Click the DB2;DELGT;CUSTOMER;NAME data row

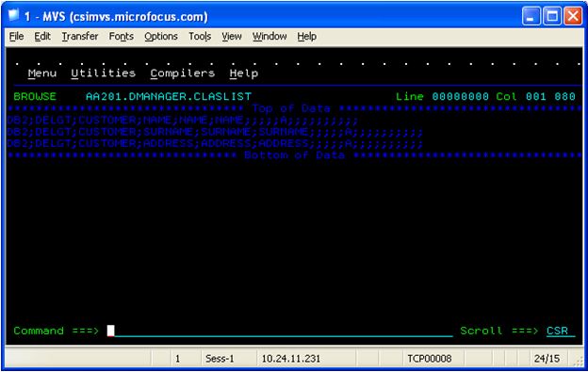point(183,121)
